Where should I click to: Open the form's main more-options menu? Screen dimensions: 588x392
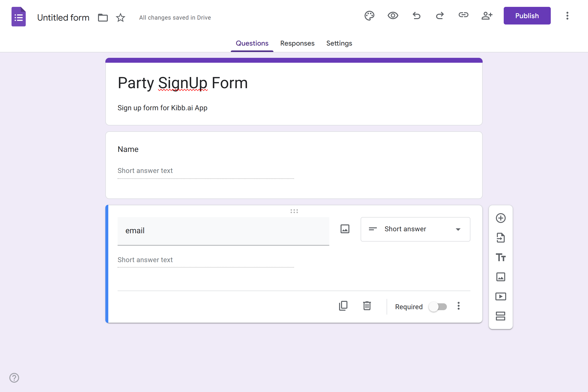[567, 16]
